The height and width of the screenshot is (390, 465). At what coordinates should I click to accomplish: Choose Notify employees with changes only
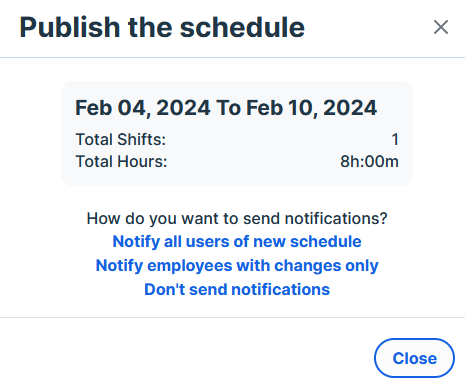237,266
